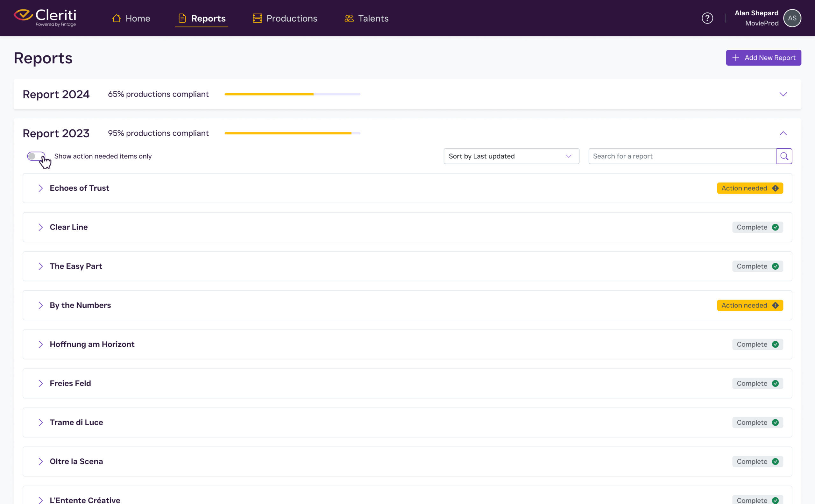Click the Echoes of Trust title

click(79, 188)
